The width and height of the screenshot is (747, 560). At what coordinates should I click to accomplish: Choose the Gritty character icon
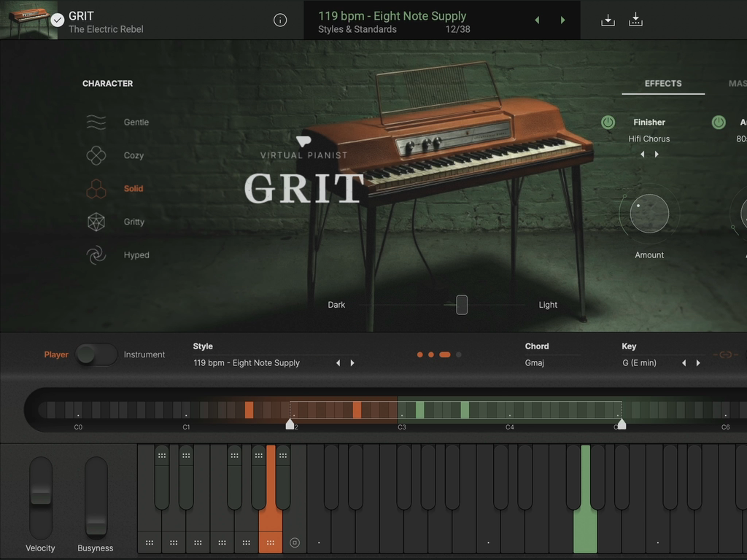tap(96, 222)
